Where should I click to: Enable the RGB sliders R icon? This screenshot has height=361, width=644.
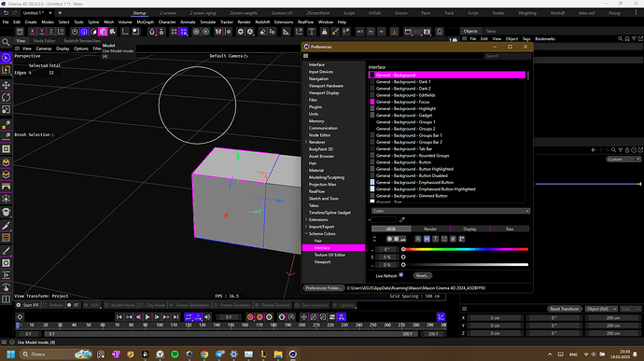click(x=418, y=239)
